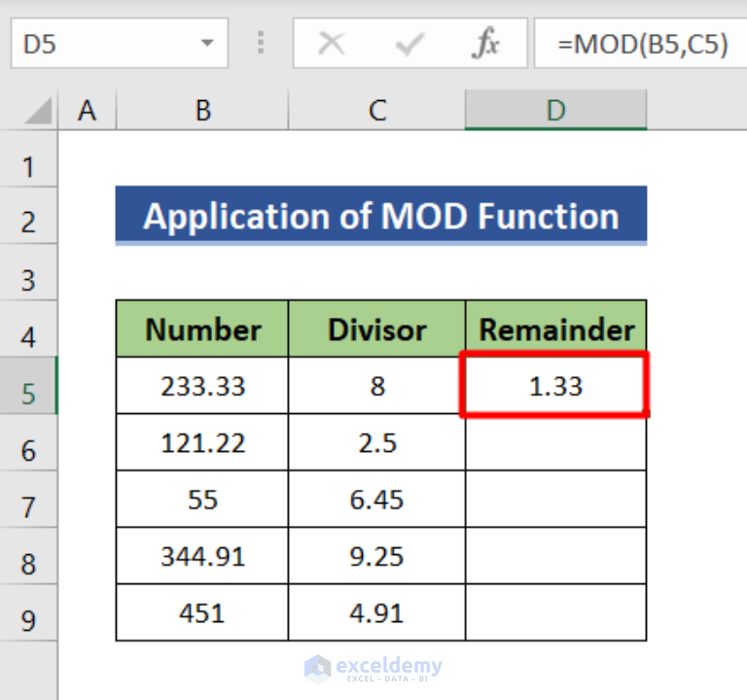This screenshot has height=700, width=747.
Task: Select divisor cell with value 2.5
Action: tap(376, 442)
